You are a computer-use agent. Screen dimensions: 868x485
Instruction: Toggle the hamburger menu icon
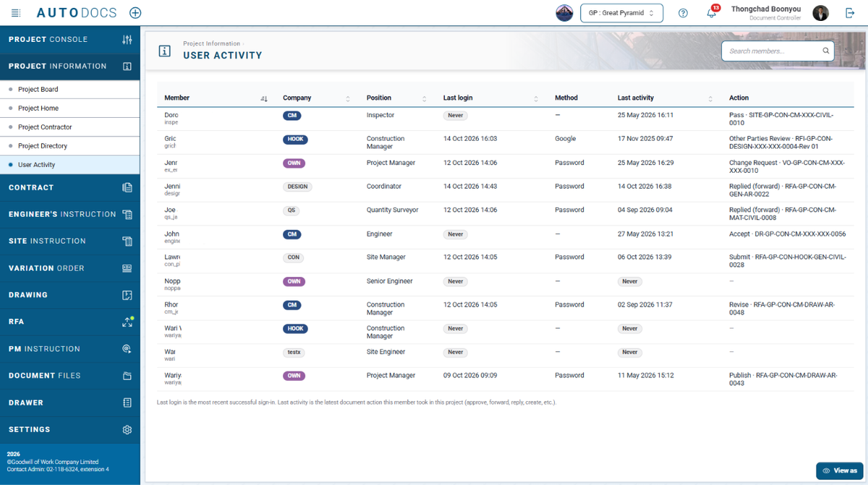pyautogui.click(x=16, y=13)
